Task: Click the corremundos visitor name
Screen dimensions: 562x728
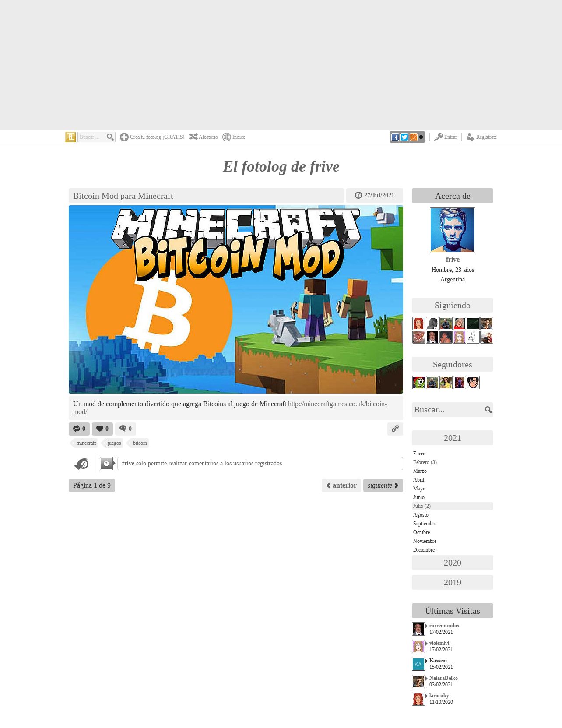Action: click(x=444, y=626)
